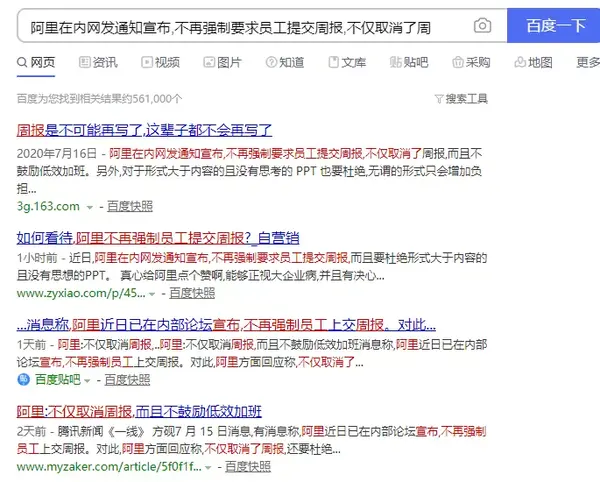The height and width of the screenshot is (482, 600).
Task: Open 百度快照 for the zyxiao.com result
Action: 192,293
